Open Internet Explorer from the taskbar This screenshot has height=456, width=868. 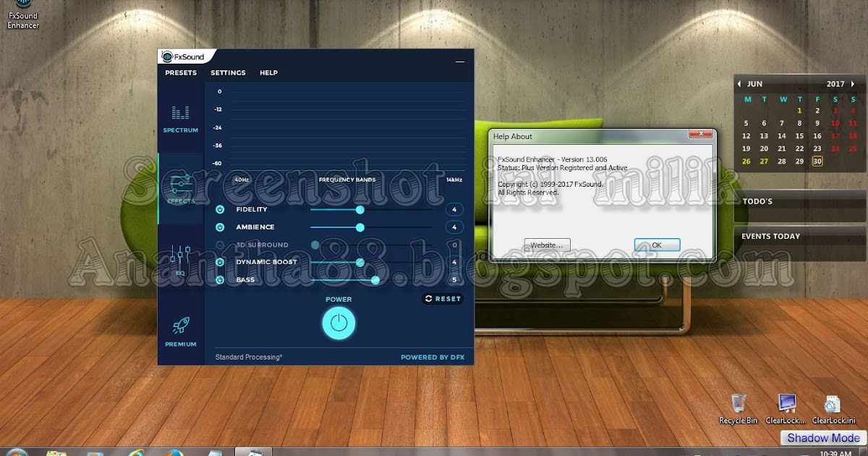click(136, 453)
